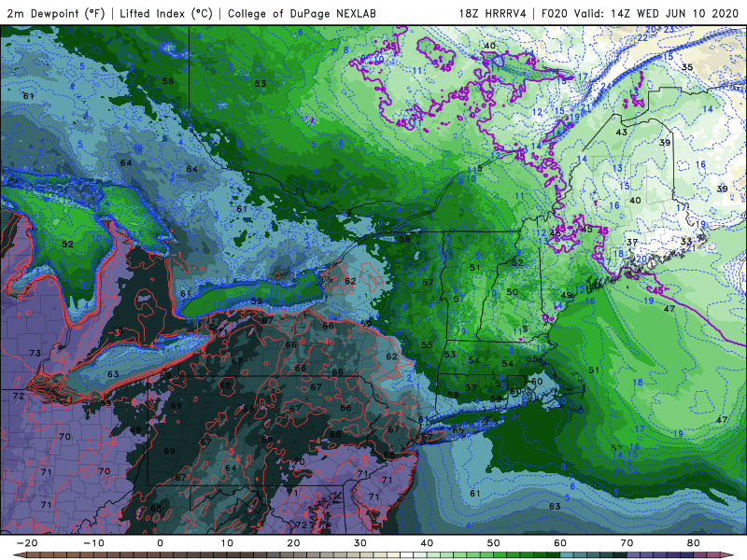Click the 50 tick label on the color scale
Screen dimensions: 747x560
point(494,543)
